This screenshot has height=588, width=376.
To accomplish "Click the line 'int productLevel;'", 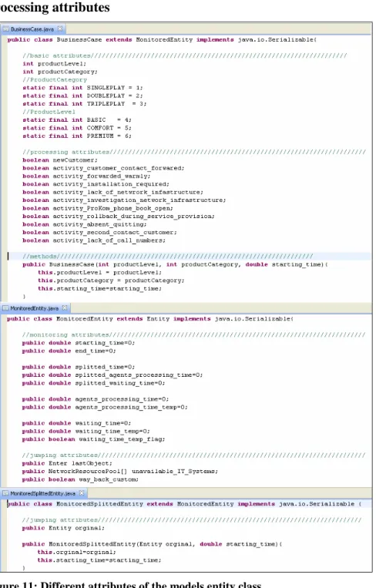I will pos(55,64).
